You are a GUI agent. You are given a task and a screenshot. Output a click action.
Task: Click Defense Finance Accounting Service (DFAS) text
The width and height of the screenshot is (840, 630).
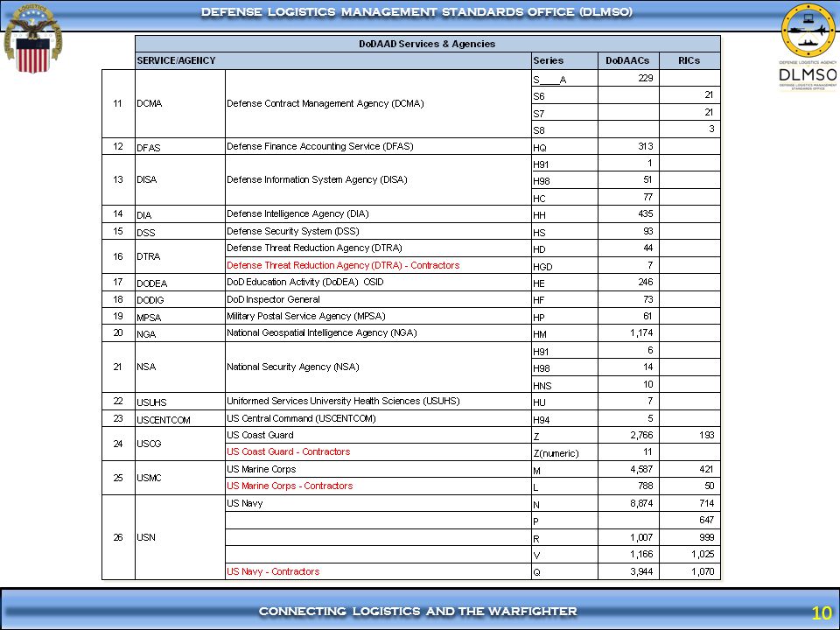point(320,146)
